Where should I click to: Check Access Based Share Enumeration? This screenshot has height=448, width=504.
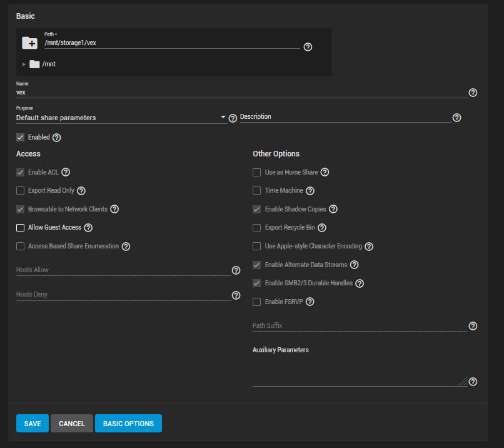pos(20,247)
